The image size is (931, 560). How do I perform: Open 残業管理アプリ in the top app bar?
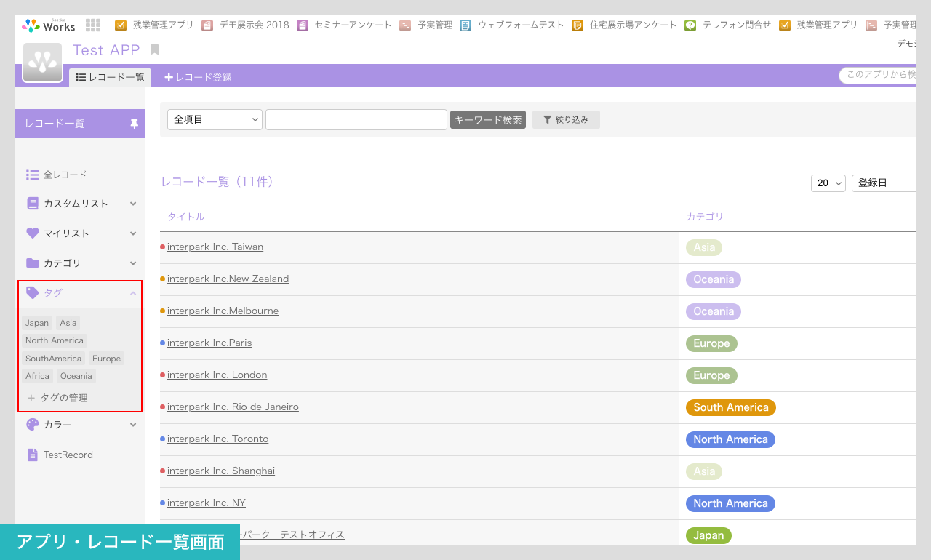pos(155,25)
